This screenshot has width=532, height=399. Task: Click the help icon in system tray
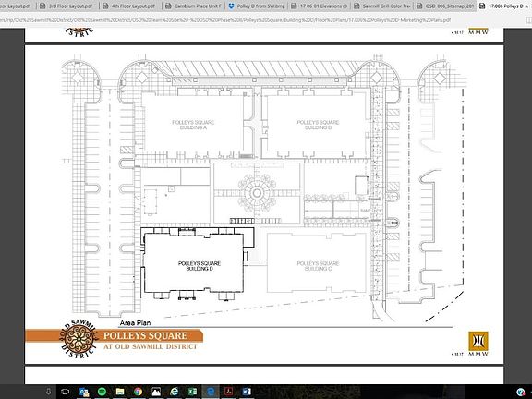[522, 392]
